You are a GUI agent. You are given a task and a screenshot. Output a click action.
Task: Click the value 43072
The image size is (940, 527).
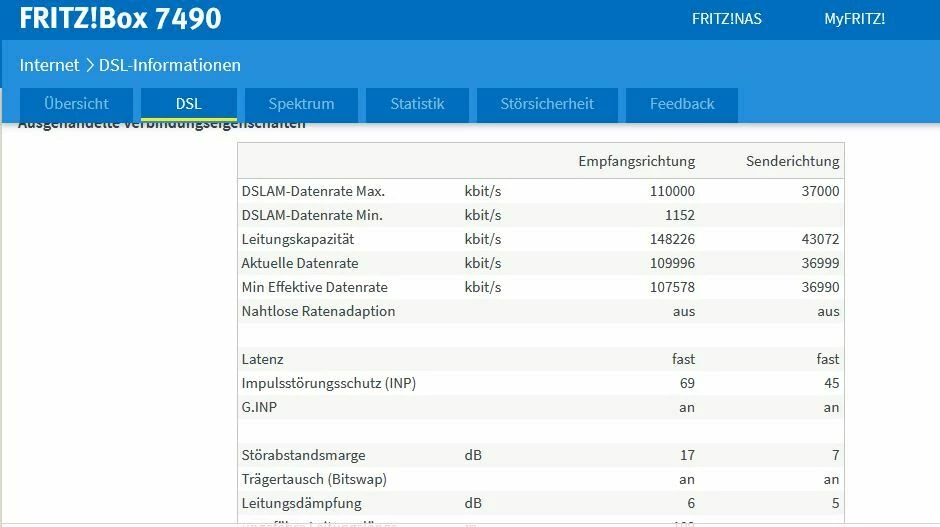[x=820, y=239]
